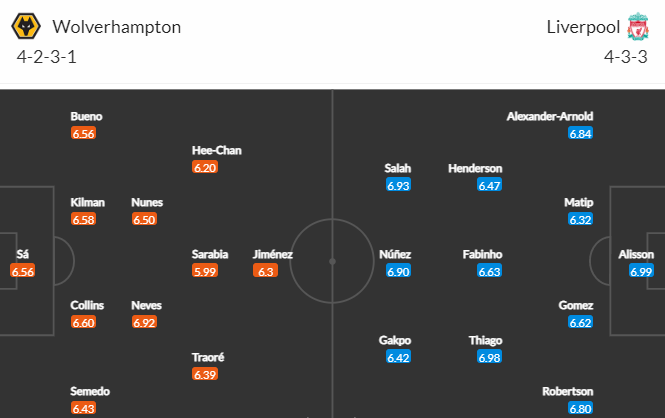Open Alexander-Arnold's player name
The height and width of the screenshot is (418, 665).
pos(550,116)
